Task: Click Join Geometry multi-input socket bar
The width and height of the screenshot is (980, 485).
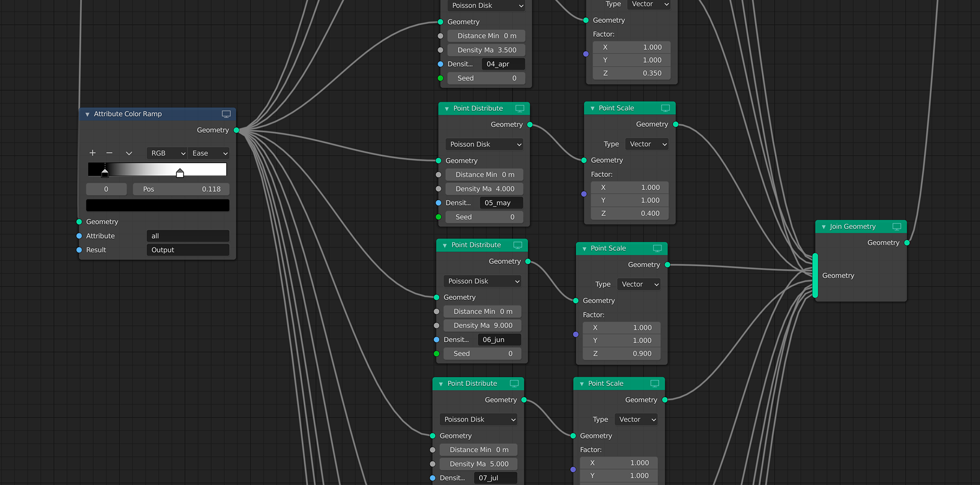Action: (x=815, y=275)
